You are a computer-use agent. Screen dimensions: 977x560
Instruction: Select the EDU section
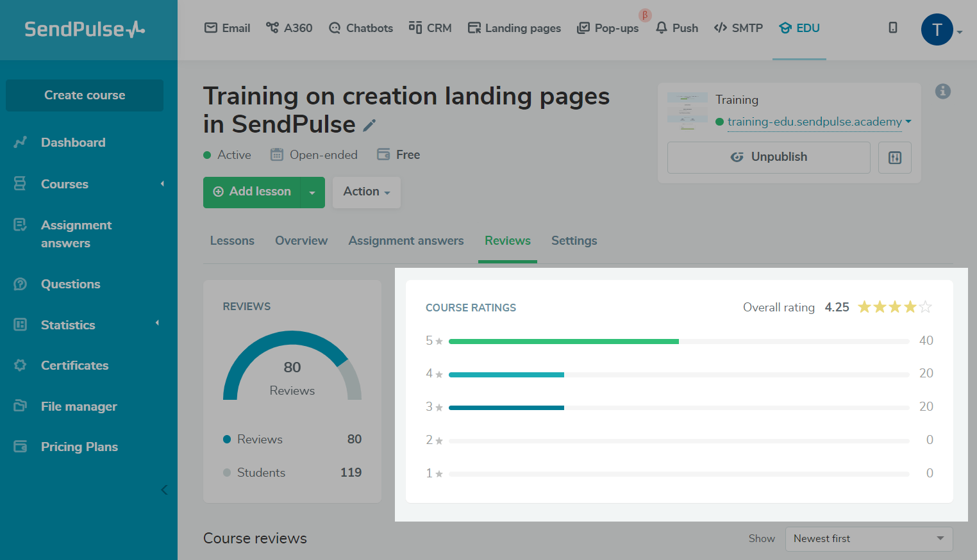799,28
